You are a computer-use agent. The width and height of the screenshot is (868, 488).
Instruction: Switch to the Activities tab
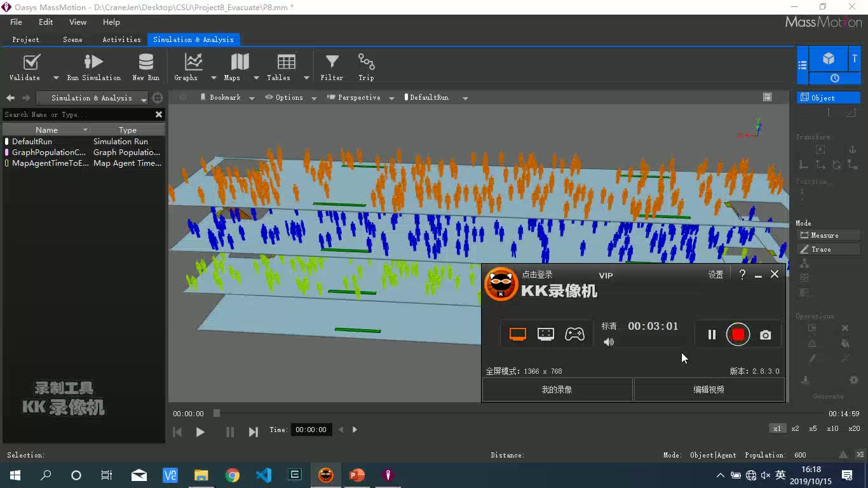(121, 39)
